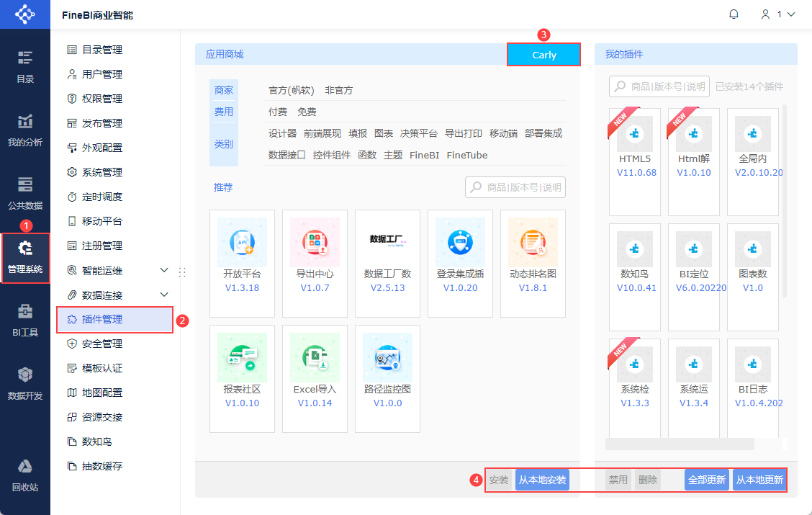
Task: Filter plugins by 免费
Action: (x=307, y=112)
